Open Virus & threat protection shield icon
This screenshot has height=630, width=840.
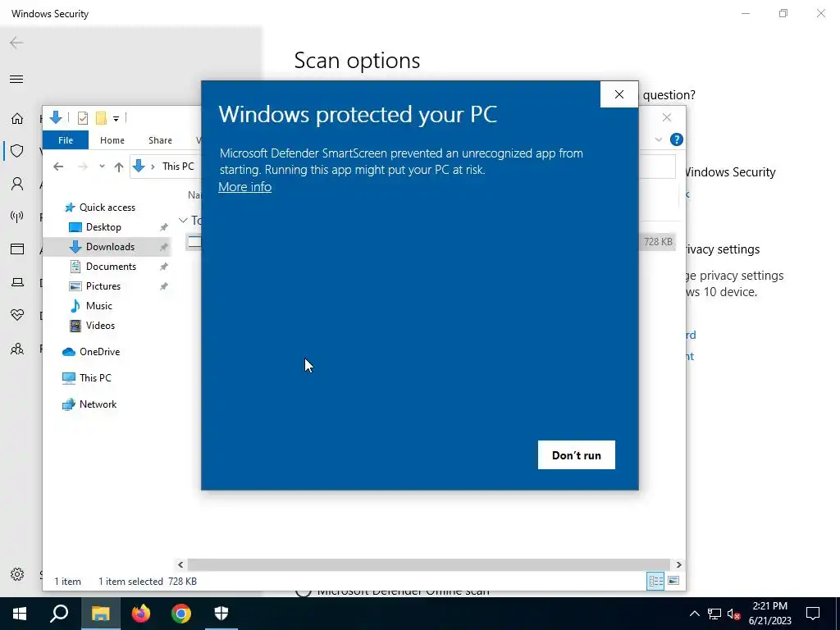click(17, 151)
